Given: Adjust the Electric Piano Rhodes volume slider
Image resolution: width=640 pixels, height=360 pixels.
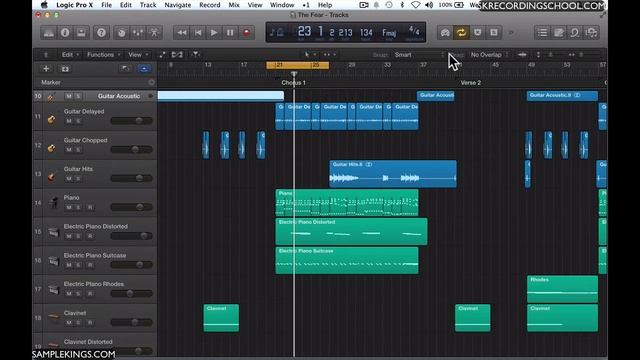Looking at the screenshot, I should pyautogui.click(x=131, y=293).
